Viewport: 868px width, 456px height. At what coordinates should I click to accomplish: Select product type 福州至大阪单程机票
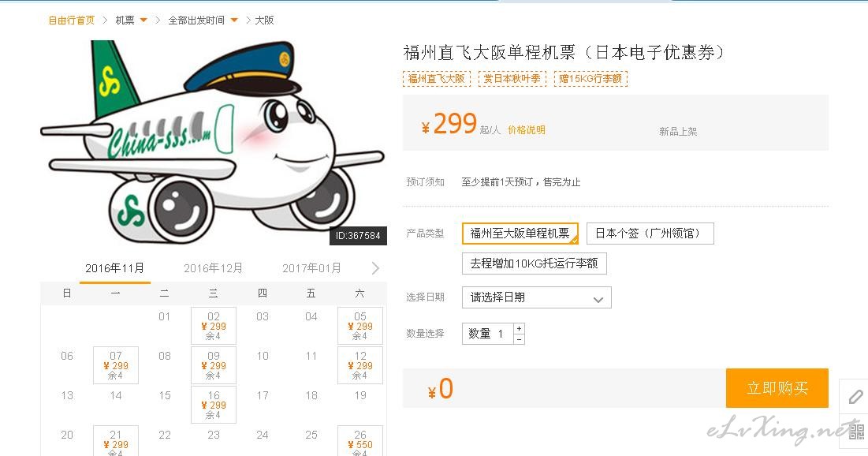(x=520, y=234)
